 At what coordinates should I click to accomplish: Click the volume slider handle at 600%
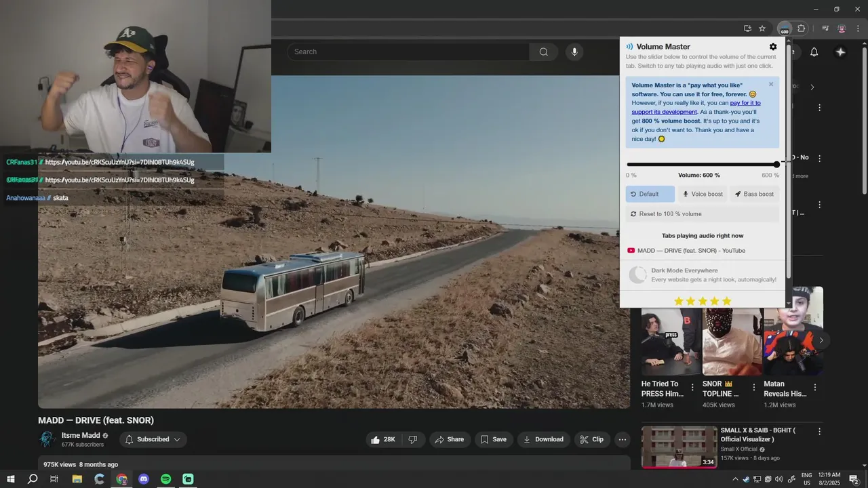tap(776, 164)
